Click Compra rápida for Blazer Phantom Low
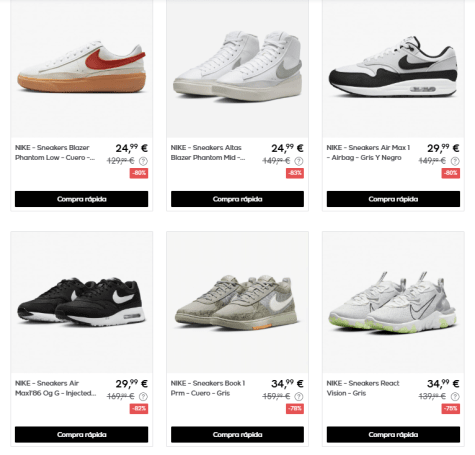Screen dimensions: 475x455 point(82,199)
